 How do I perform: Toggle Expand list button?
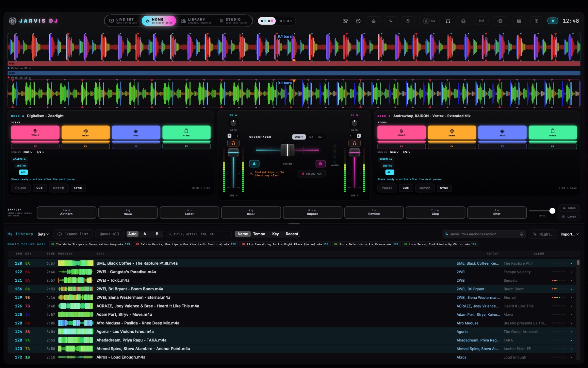73,234
